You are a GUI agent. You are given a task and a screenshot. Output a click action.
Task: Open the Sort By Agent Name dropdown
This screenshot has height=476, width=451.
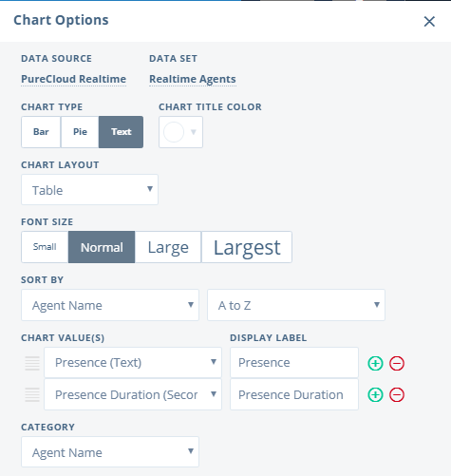tap(110, 305)
